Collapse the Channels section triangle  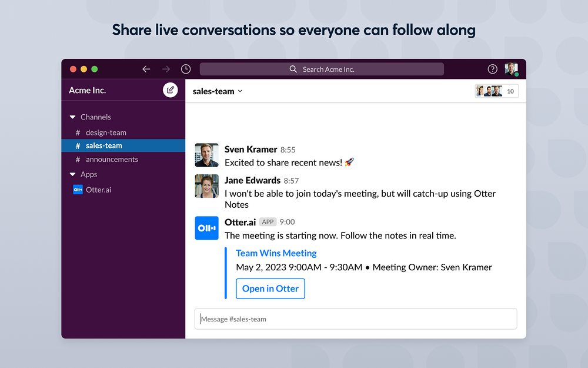click(x=73, y=117)
